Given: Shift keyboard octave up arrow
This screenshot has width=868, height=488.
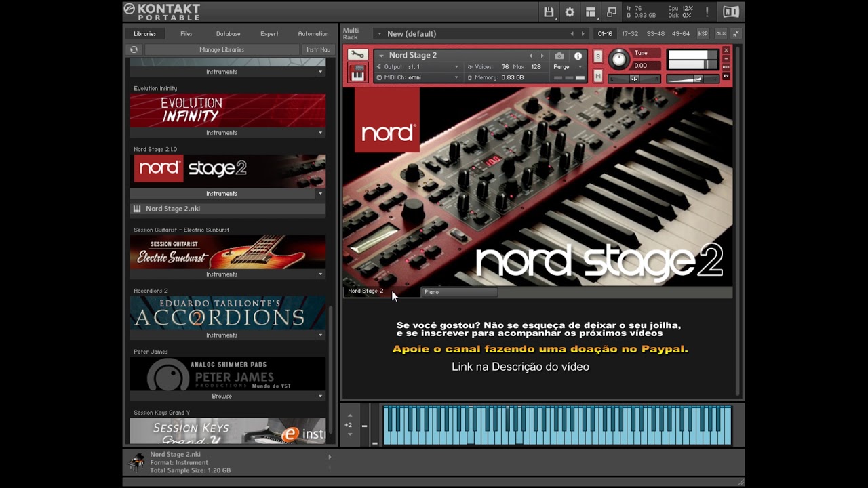Looking at the screenshot, I should pyautogui.click(x=349, y=415).
